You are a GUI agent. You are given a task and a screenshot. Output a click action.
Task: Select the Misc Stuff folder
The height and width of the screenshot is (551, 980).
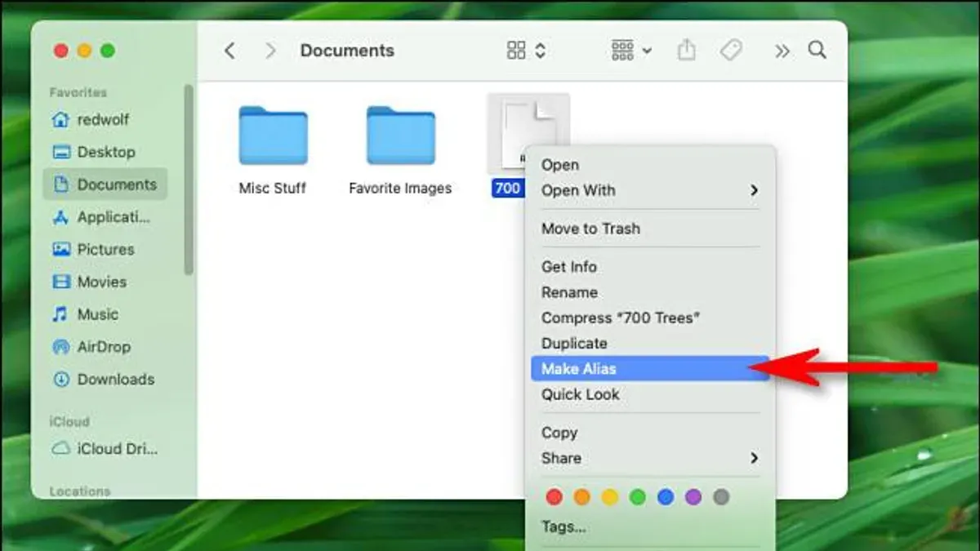273,136
